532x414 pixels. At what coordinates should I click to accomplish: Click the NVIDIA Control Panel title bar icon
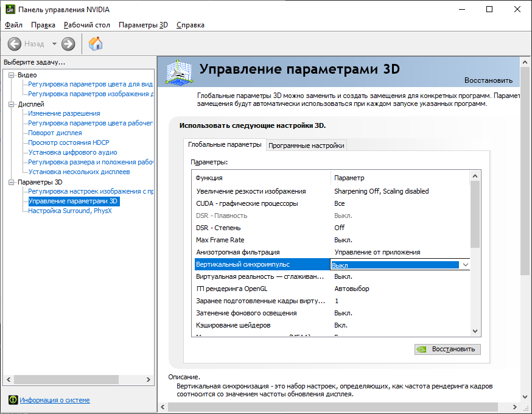(x=9, y=10)
